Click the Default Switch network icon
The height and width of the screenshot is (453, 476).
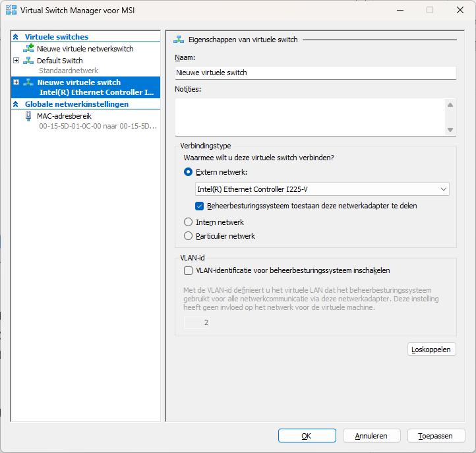point(28,61)
